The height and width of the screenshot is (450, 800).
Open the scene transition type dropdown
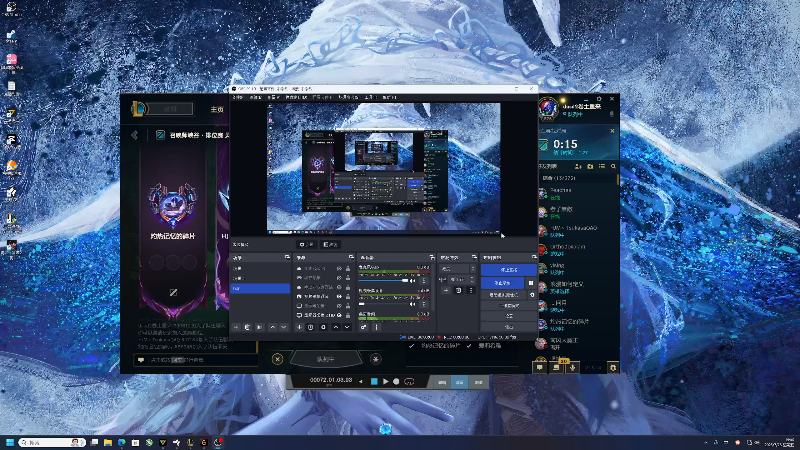(x=458, y=269)
